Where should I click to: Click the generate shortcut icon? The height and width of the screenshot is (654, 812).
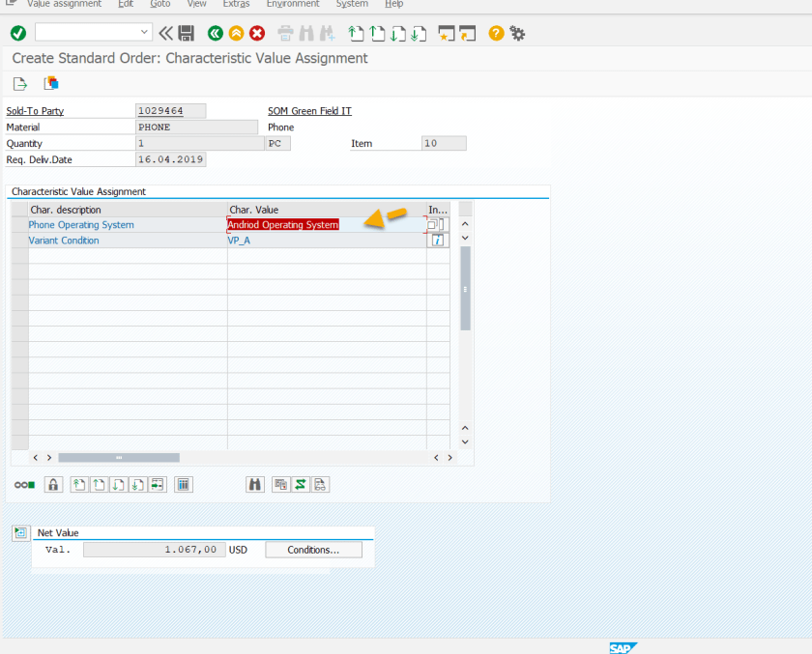click(467, 34)
